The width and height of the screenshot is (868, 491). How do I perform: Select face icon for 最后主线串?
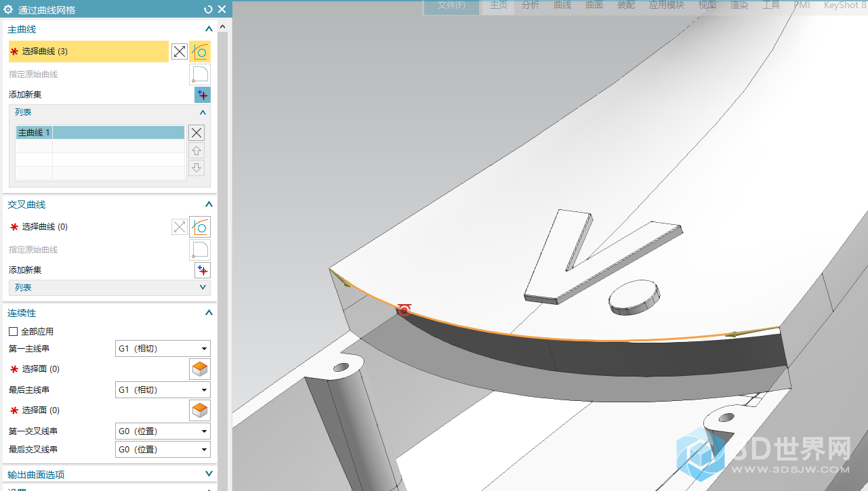coord(200,410)
